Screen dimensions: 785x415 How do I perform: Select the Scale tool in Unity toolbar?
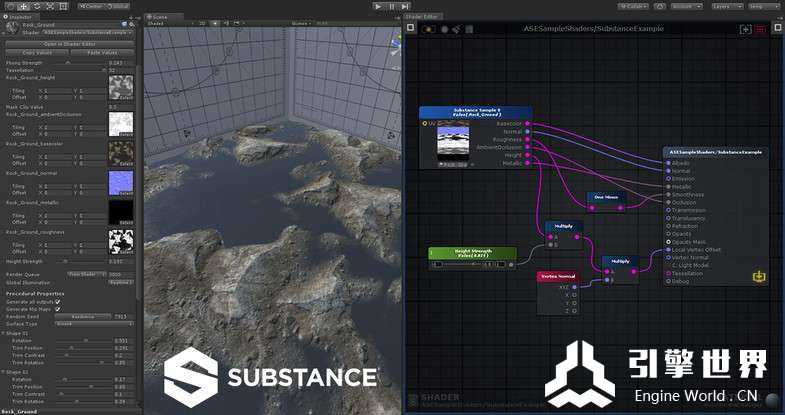pos(50,7)
